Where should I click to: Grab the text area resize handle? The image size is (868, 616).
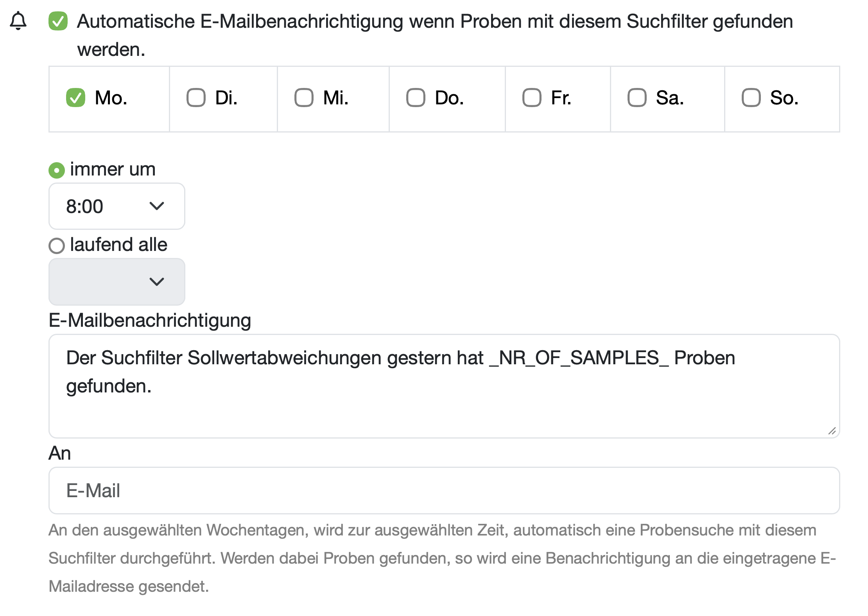point(832,431)
